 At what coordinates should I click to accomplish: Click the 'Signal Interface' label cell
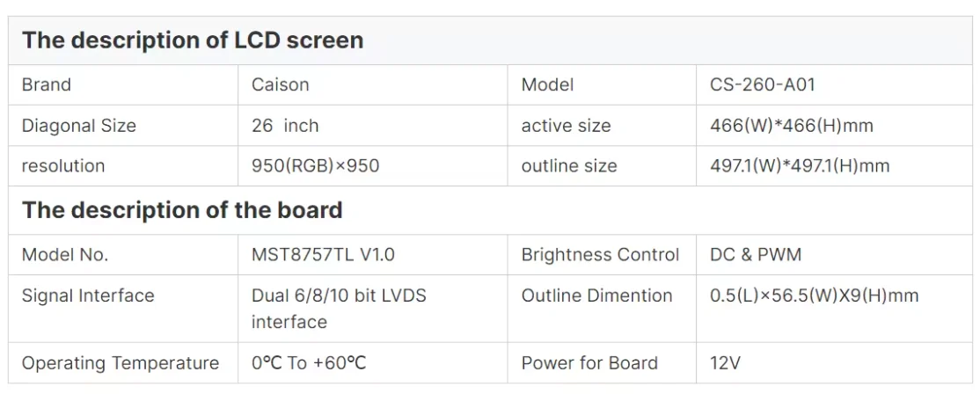(88, 295)
